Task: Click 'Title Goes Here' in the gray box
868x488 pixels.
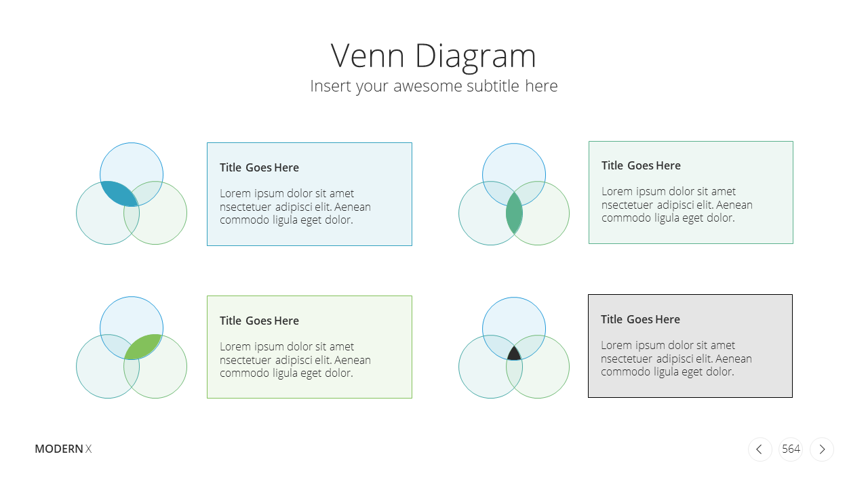Action: click(640, 319)
